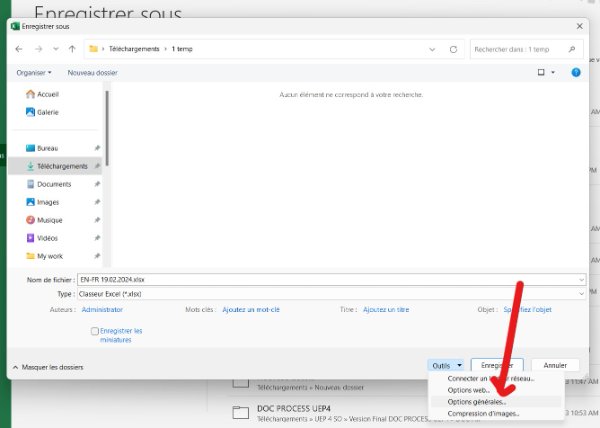Open recent locations chevron near navigation arrows
Image resolution: width=600 pixels, height=428 pixels.
pyautogui.click(x=56, y=49)
